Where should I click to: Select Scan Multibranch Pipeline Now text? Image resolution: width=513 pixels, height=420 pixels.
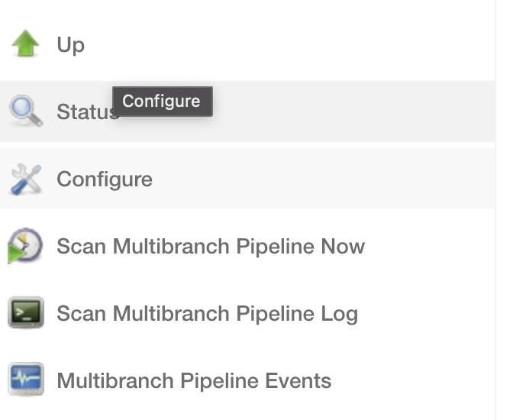pyautogui.click(x=211, y=247)
